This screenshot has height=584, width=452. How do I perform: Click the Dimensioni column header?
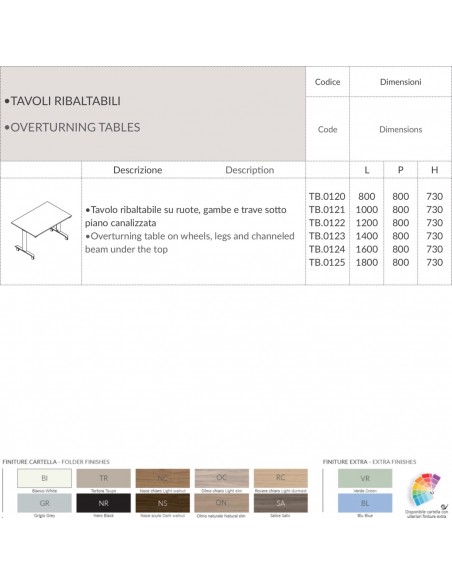click(401, 82)
